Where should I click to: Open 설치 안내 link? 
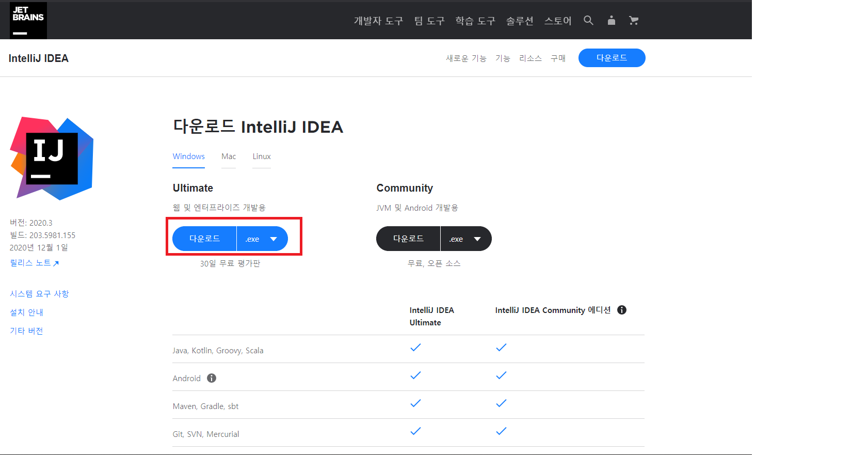[26, 312]
